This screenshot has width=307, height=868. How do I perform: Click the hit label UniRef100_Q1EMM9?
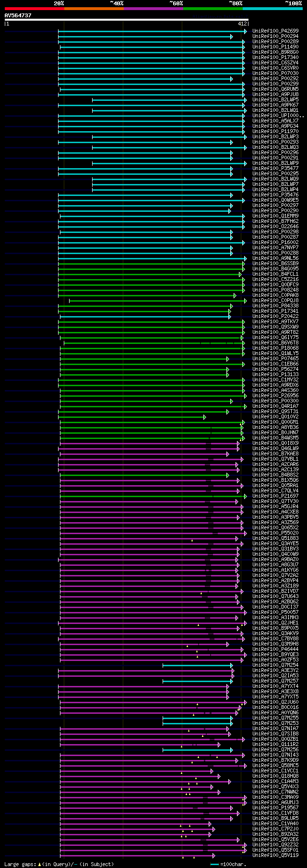275,216
